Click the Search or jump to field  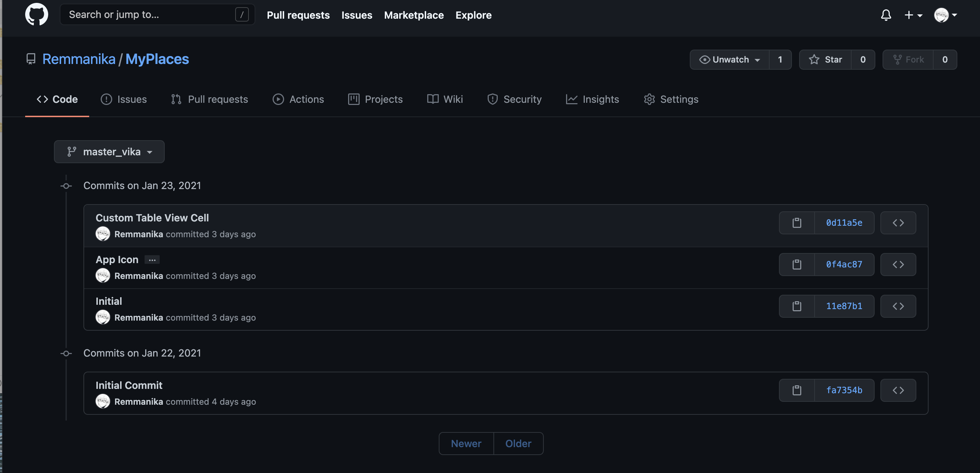(157, 14)
